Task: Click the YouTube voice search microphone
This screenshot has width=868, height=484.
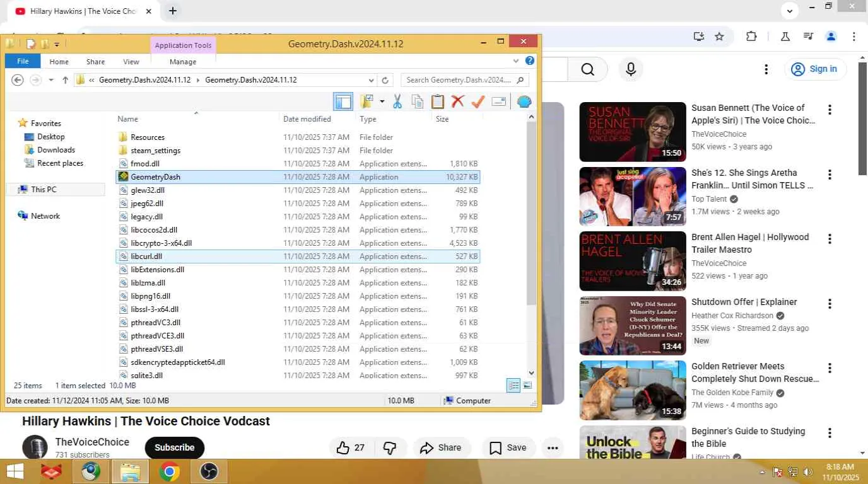Action: pyautogui.click(x=631, y=69)
